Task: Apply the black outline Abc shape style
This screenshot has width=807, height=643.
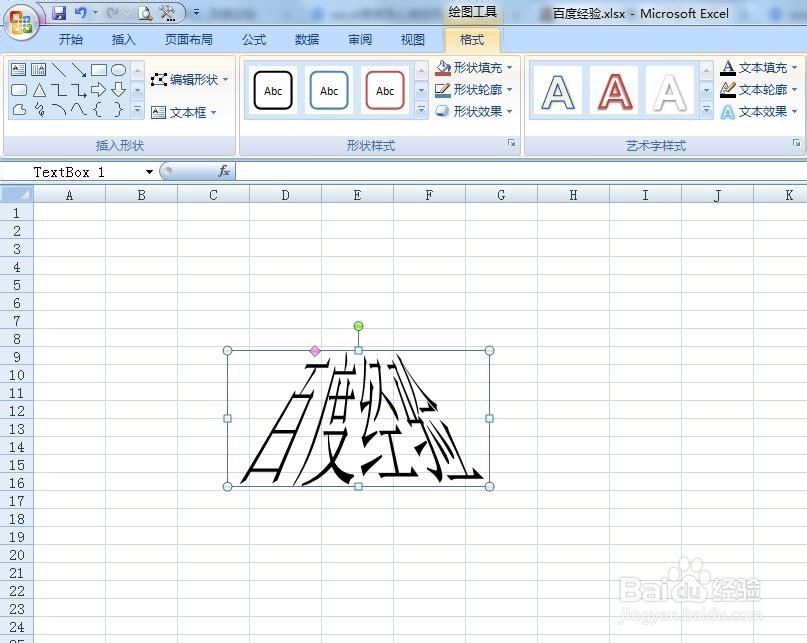Action: (x=273, y=91)
